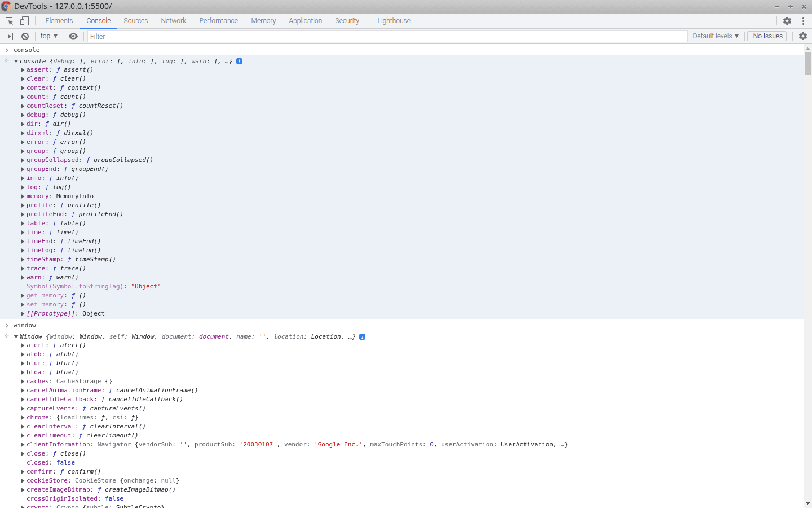
Task: Click the info badge next to the console object
Action: pyautogui.click(x=239, y=61)
